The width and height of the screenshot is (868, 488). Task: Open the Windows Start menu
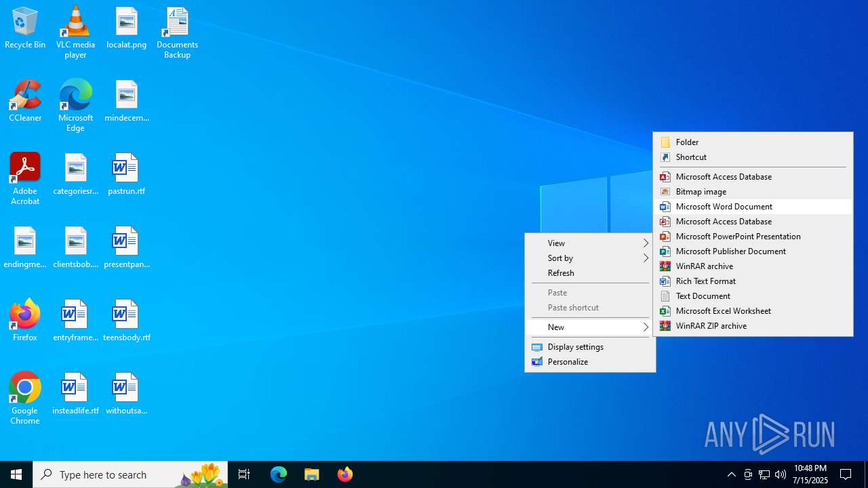[x=16, y=474]
